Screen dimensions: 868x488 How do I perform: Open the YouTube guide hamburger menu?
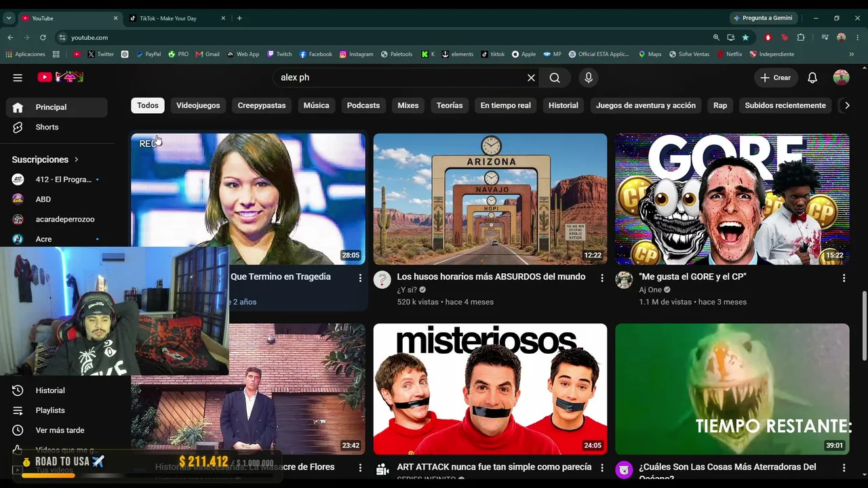(x=18, y=77)
